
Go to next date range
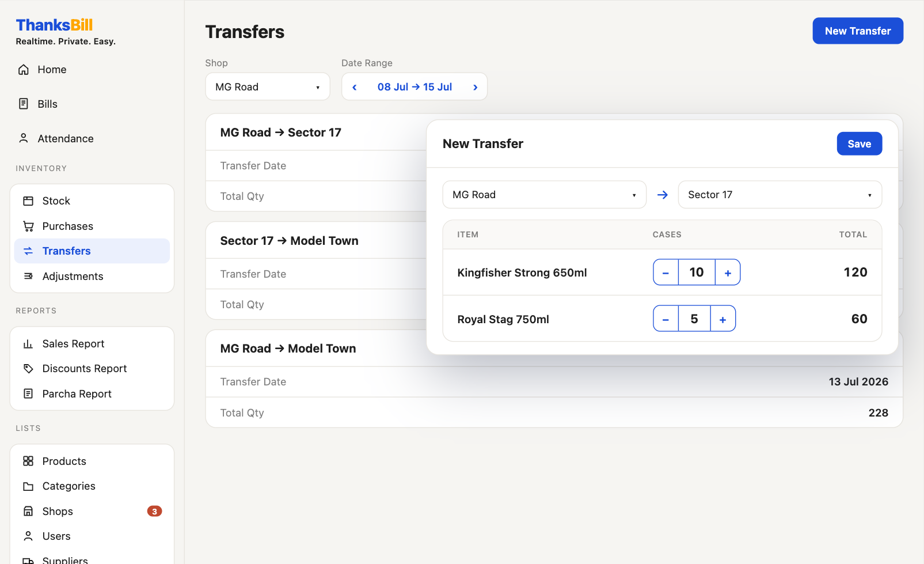(475, 87)
